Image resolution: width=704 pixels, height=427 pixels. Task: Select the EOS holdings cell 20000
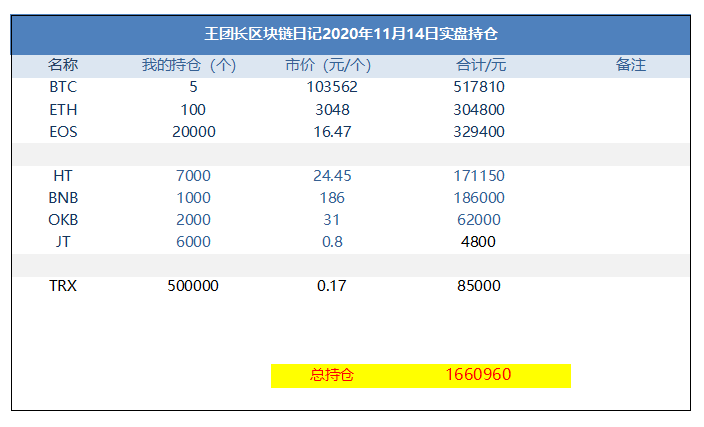coord(193,131)
